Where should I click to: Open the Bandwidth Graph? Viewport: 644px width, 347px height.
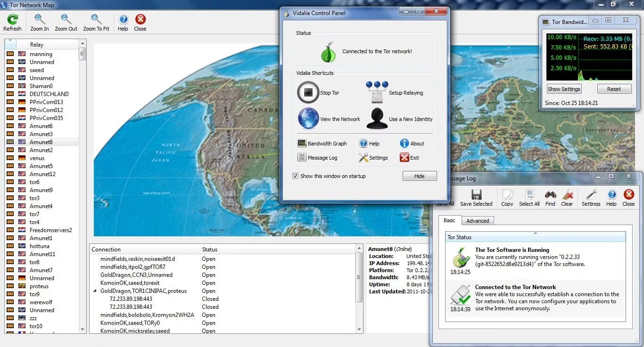pos(322,144)
